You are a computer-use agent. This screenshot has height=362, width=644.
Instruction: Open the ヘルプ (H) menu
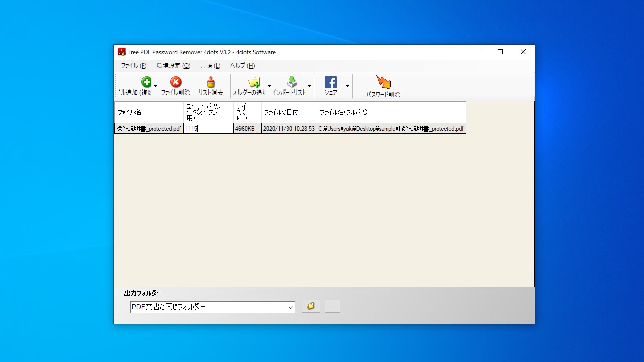(243, 66)
